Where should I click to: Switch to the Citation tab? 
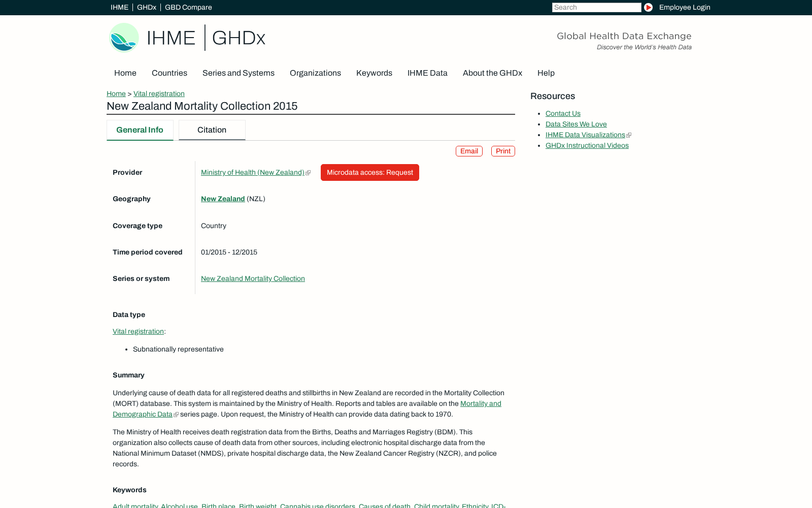point(212,130)
